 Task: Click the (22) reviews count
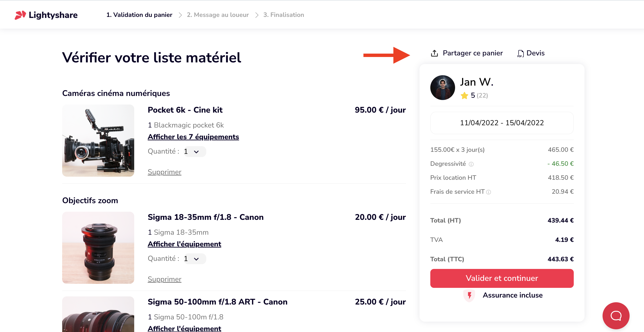point(482,96)
